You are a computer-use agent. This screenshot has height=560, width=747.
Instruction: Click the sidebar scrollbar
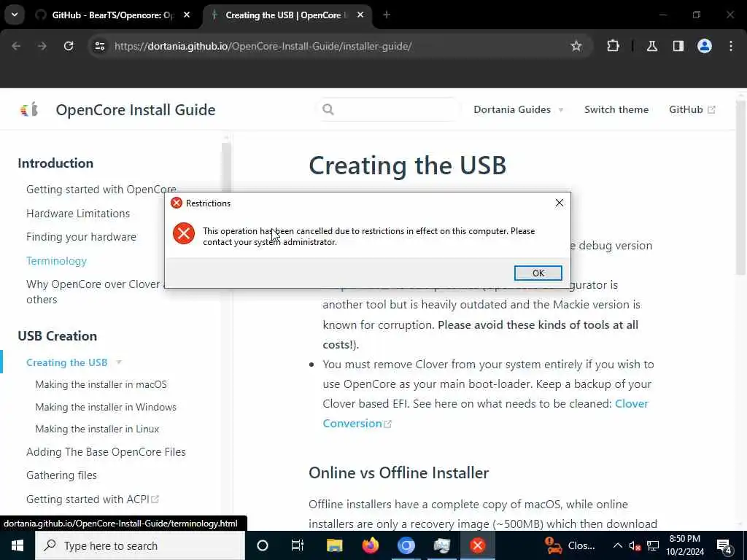226,167
